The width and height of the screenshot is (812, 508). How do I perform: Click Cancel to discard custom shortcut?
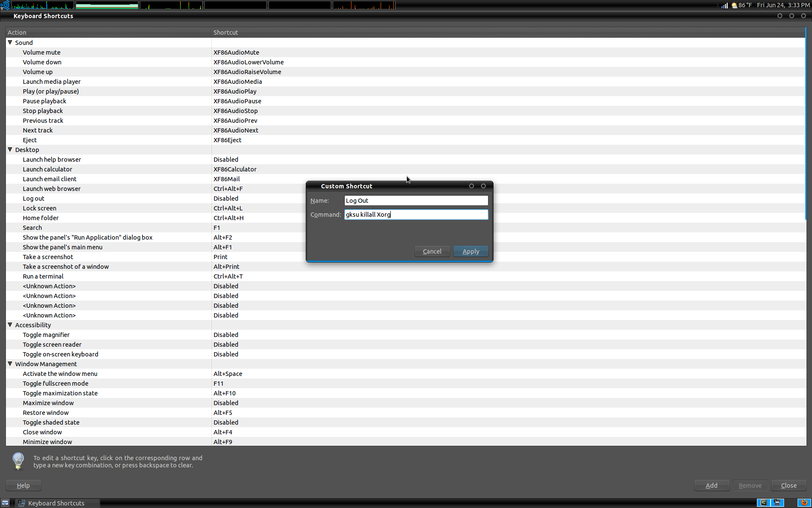pyautogui.click(x=432, y=251)
